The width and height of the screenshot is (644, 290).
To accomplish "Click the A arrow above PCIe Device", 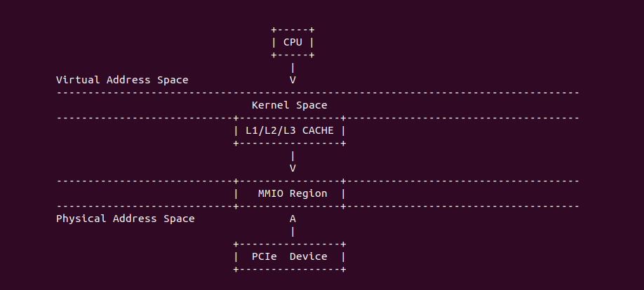I will (293, 219).
